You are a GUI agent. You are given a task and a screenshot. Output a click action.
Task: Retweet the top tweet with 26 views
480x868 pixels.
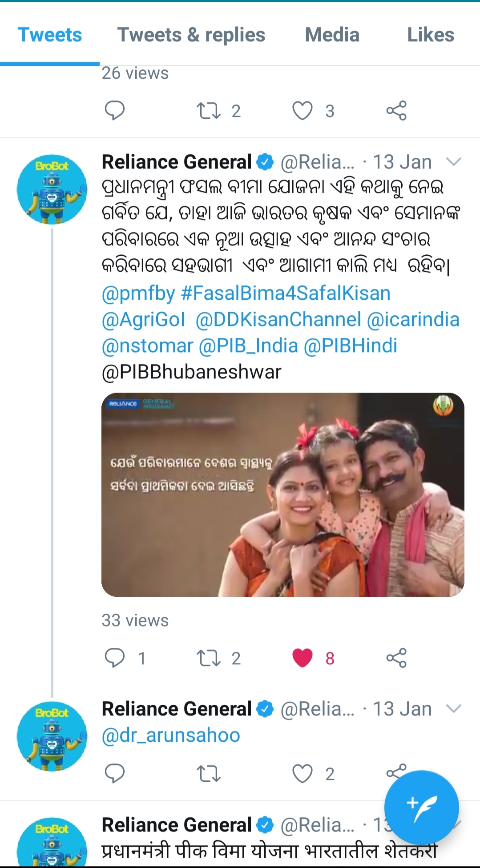tap(209, 111)
